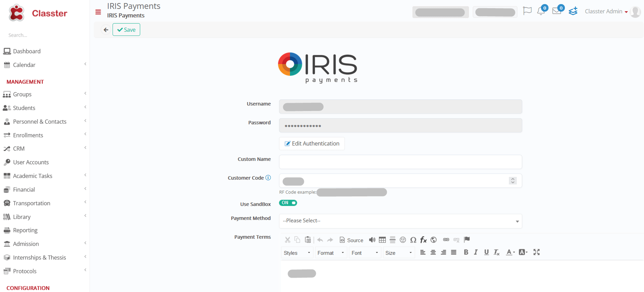
Task: Redo edit in Payment Terms editor
Action: pos(330,240)
